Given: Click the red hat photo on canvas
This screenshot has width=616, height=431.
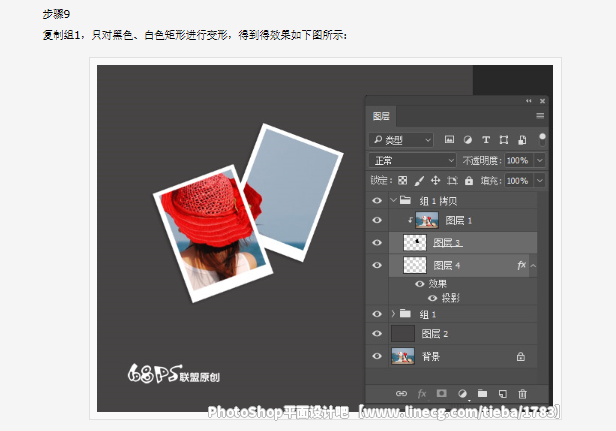Looking at the screenshot, I should point(213,234).
